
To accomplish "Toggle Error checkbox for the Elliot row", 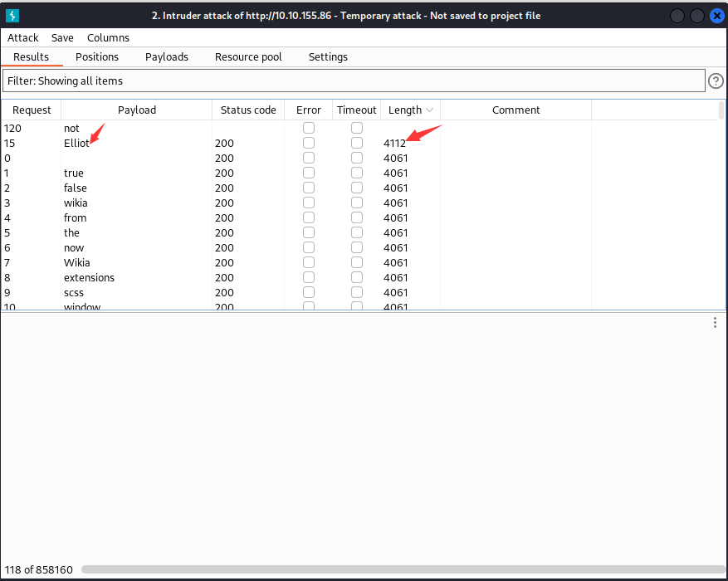I will tap(309, 143).
